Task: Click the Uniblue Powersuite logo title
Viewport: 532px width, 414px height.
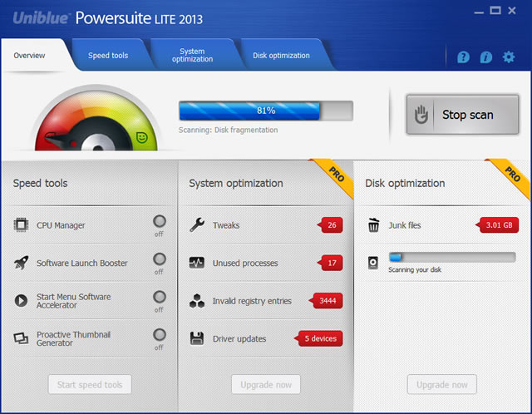Action: (107, 18)
